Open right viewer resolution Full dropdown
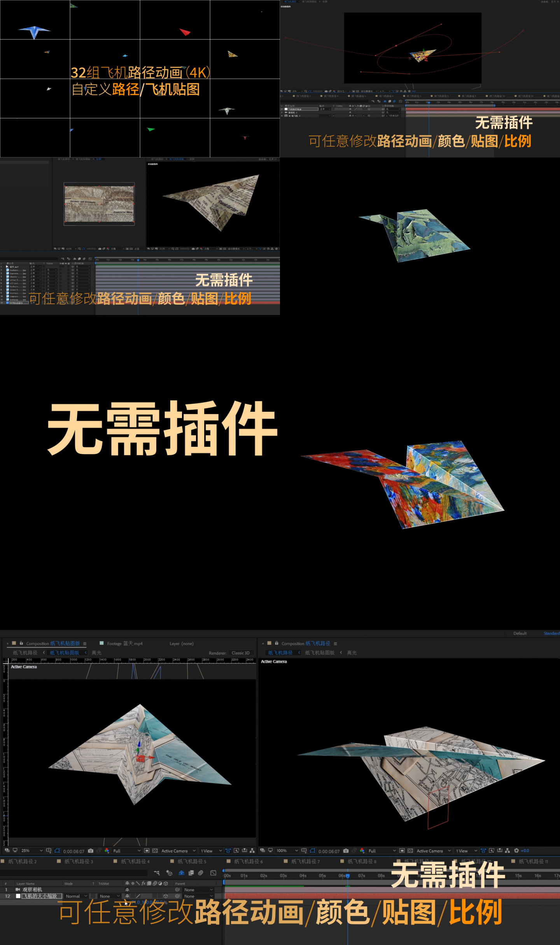Screen dimensions: 560x945 pos(382,850)
